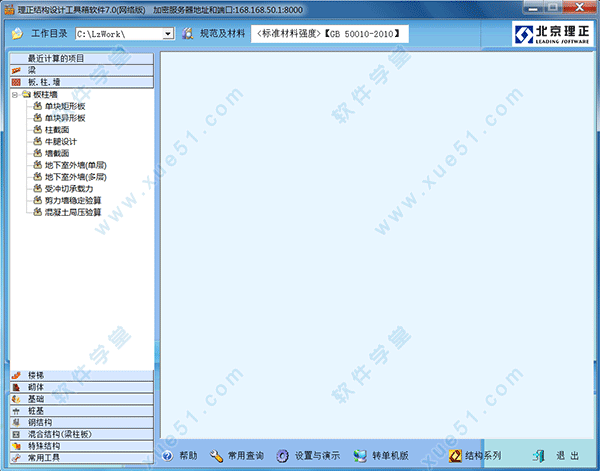Click the 工作目录 folder icon
Screen dimensions: 600x471
click(17, 34)
